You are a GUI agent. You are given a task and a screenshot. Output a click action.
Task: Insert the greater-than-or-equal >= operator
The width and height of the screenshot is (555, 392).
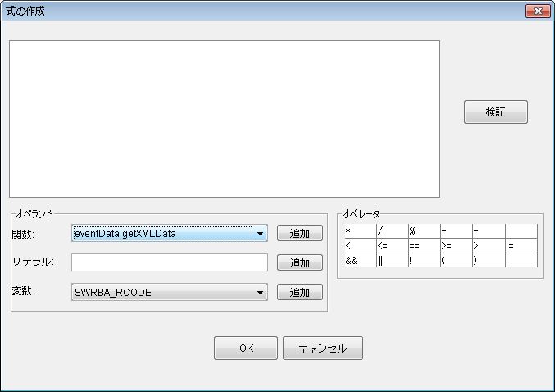click(457, 246)
